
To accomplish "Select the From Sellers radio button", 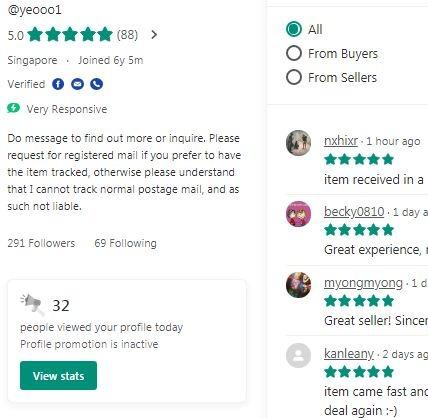I will click(294, 77).
